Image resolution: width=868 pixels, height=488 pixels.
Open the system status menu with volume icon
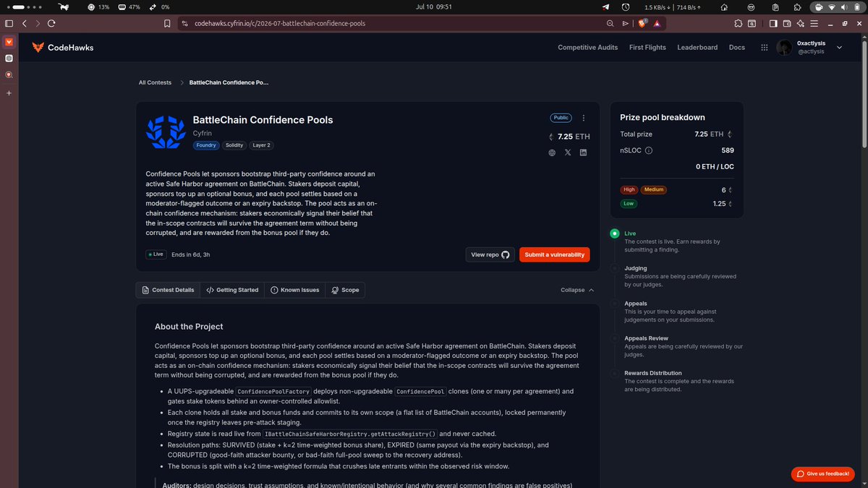(837, 7)
